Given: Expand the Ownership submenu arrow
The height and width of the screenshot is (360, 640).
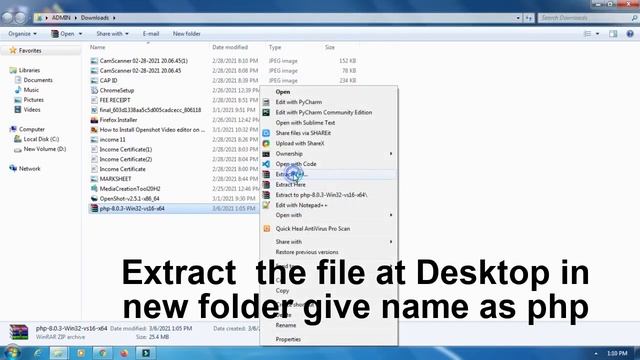Looking at the screenshot, I should click(391, 154).
